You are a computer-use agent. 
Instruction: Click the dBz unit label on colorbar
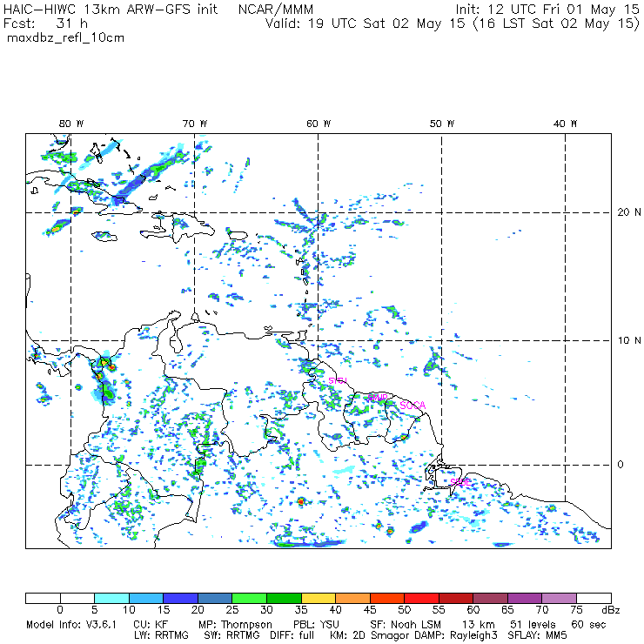[611, 610]
